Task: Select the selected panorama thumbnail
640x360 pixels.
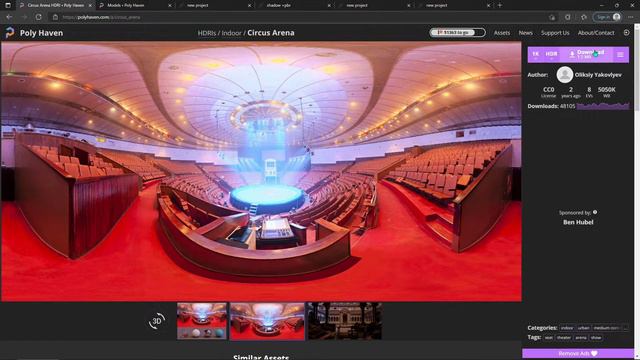Action: click(x=267, y=321)
